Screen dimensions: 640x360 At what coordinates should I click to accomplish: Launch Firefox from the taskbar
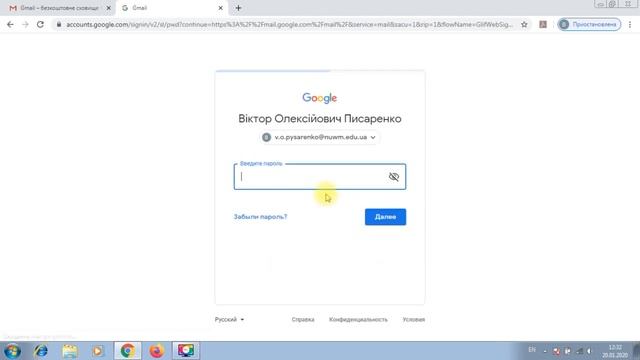(x=157, y=351)
